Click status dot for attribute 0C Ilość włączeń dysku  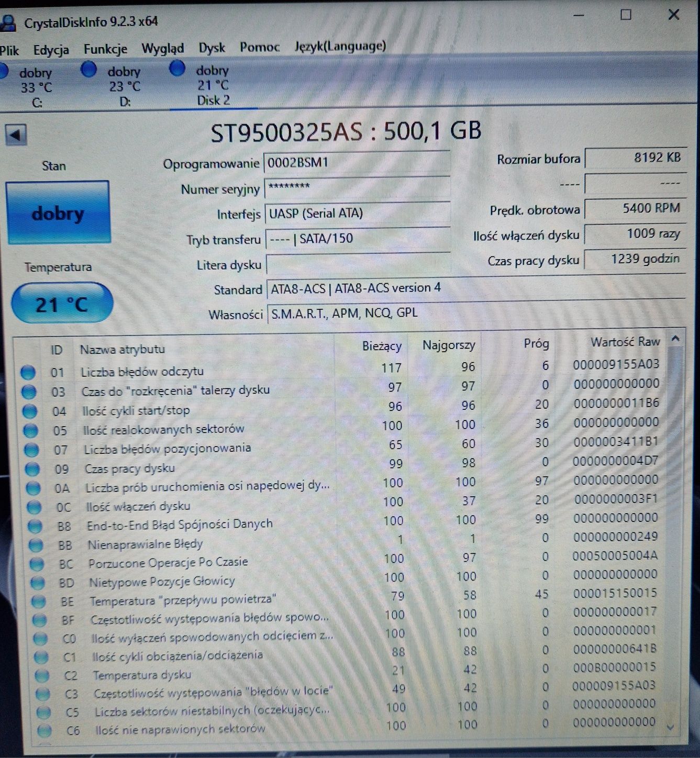(x=34, y=507)
